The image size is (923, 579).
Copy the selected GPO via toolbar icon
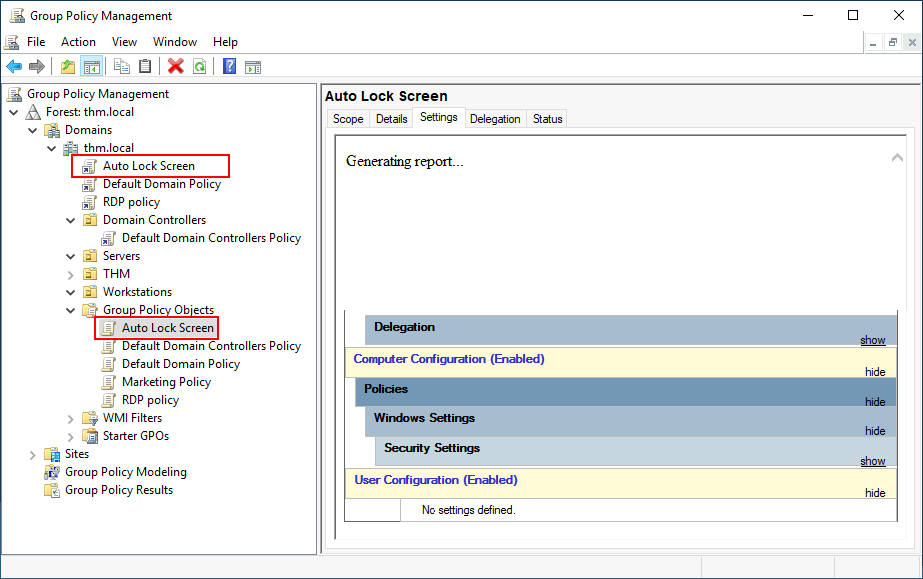pyautogui.click(x=121, y=66)
